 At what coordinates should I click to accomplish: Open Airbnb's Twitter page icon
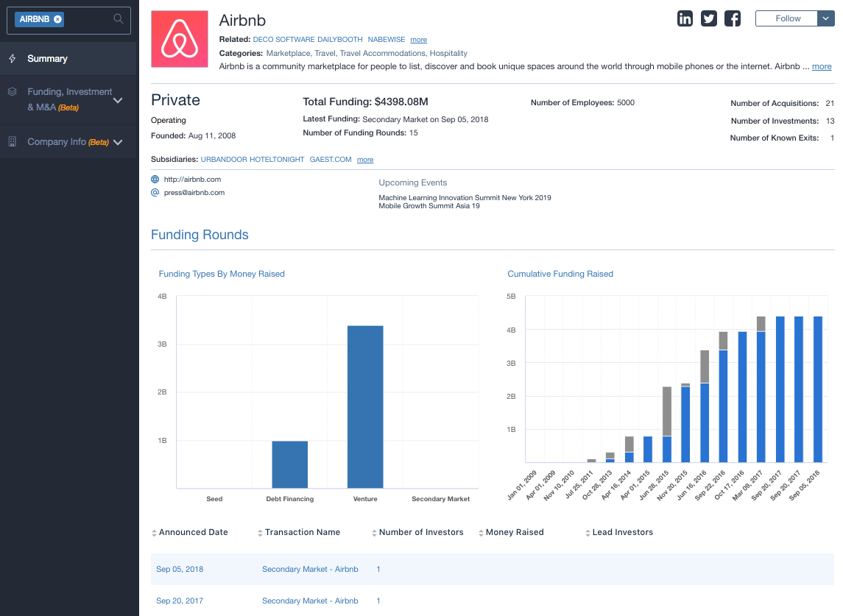708,19
